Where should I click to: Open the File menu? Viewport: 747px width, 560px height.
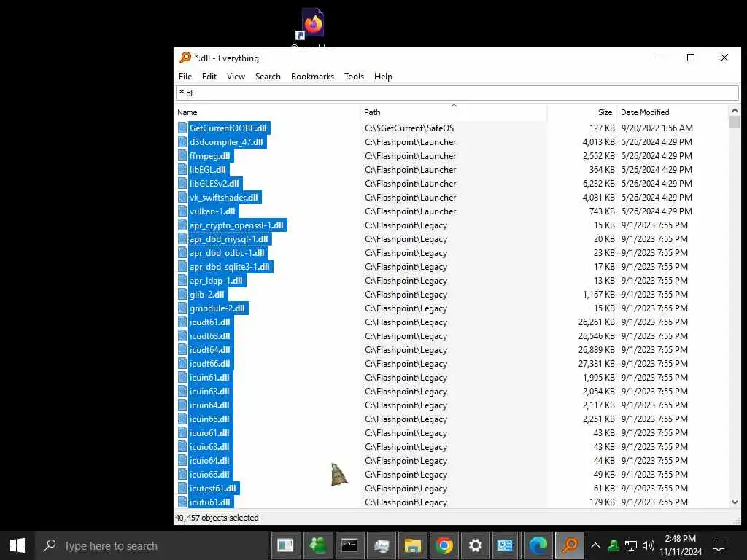(x=185, y=76)
